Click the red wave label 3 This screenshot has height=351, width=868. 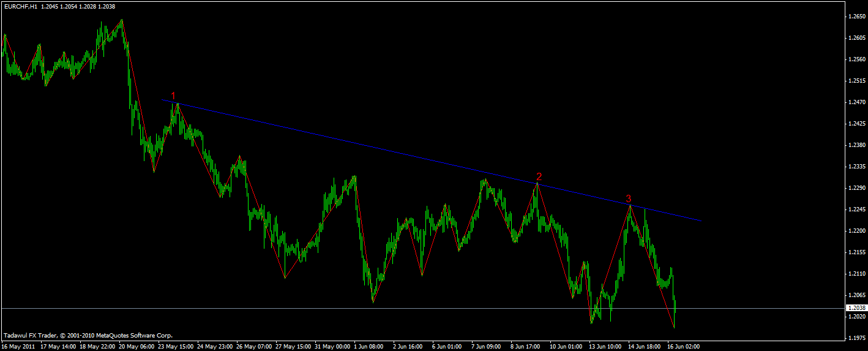point(628,198)
